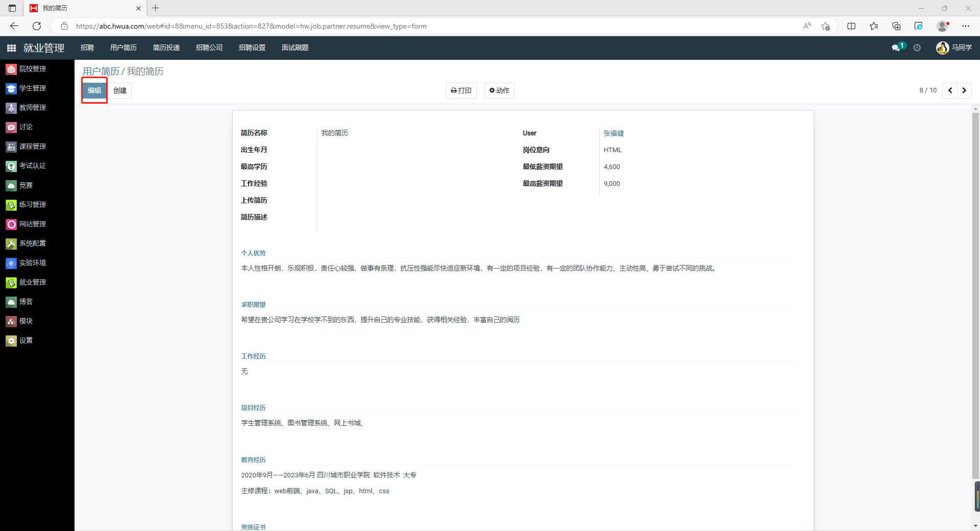Open 考试认证 in the sidebar
This screenshot has width=980, height=531.
(27, 166)
